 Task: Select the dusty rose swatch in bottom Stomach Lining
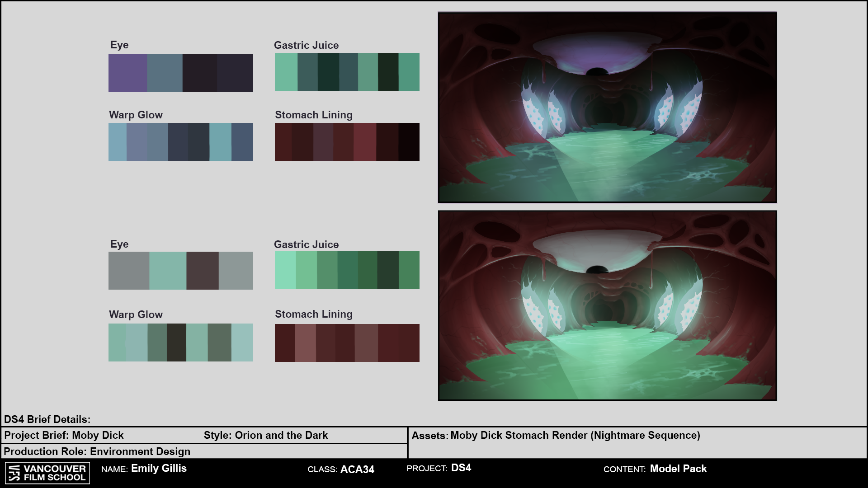pyautogui.click(x=305, y=343)
